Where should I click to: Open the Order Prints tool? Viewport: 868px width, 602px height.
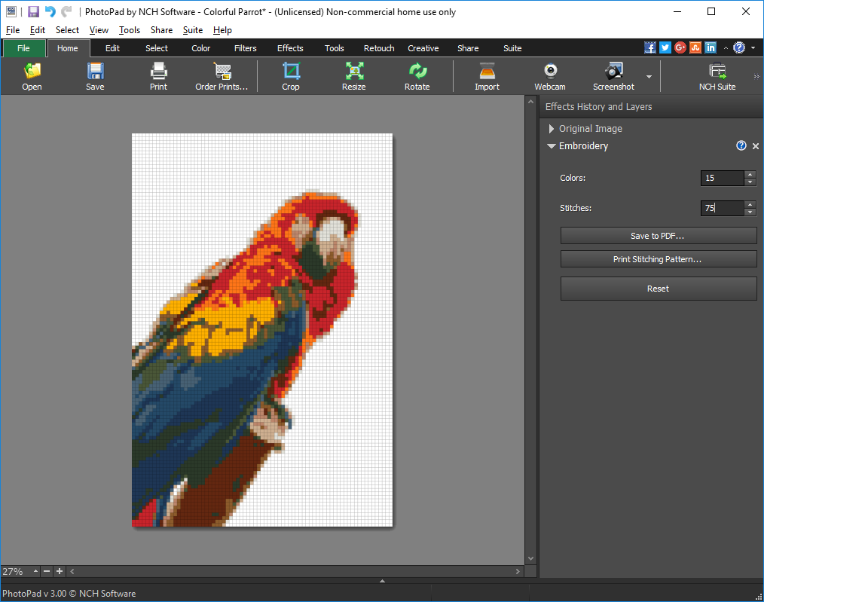pyautogui.click(x=222, y=75)
